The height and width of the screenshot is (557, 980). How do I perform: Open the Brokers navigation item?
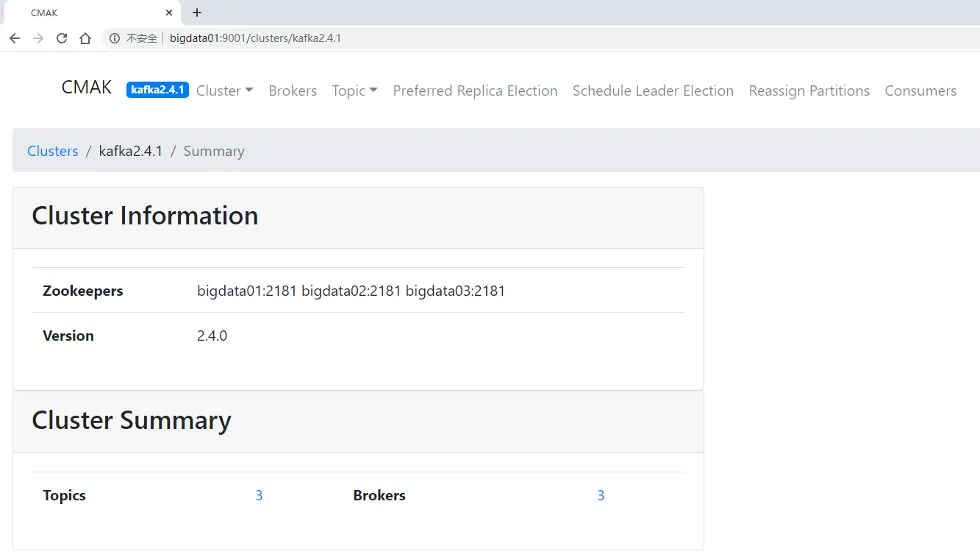pos(293,91)
